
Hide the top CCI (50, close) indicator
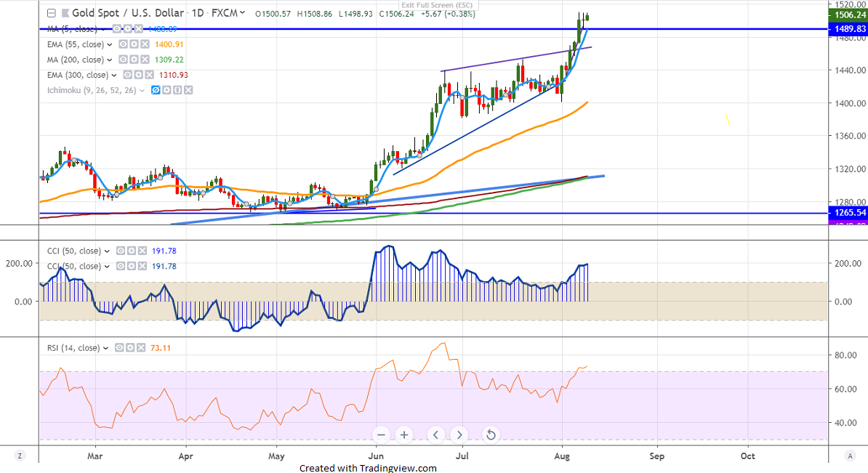121,251
